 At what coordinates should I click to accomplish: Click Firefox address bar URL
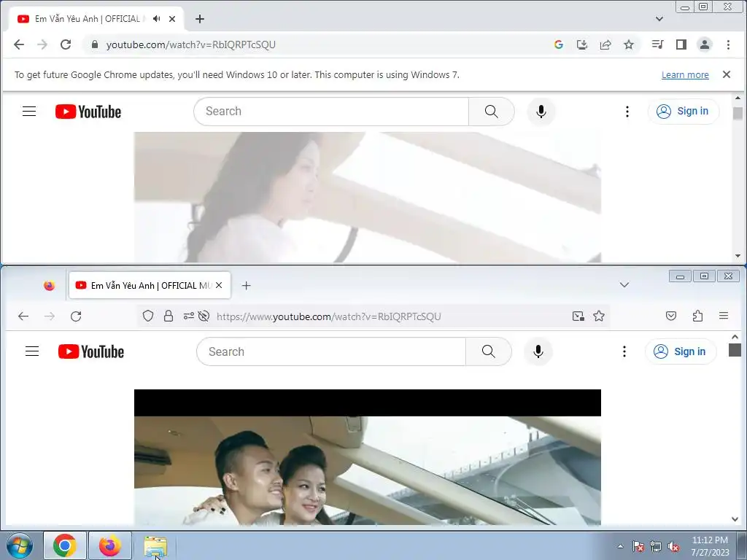(329, 316)
